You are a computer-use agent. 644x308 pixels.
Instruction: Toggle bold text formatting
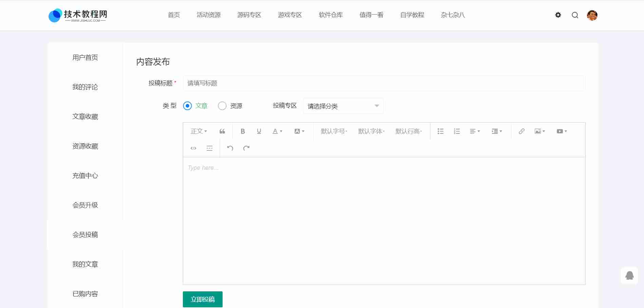[x=243, y=131]
